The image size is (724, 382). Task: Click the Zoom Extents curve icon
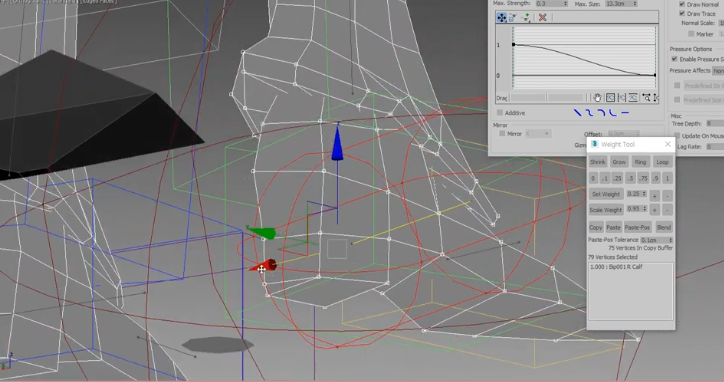tap(610, 97)
